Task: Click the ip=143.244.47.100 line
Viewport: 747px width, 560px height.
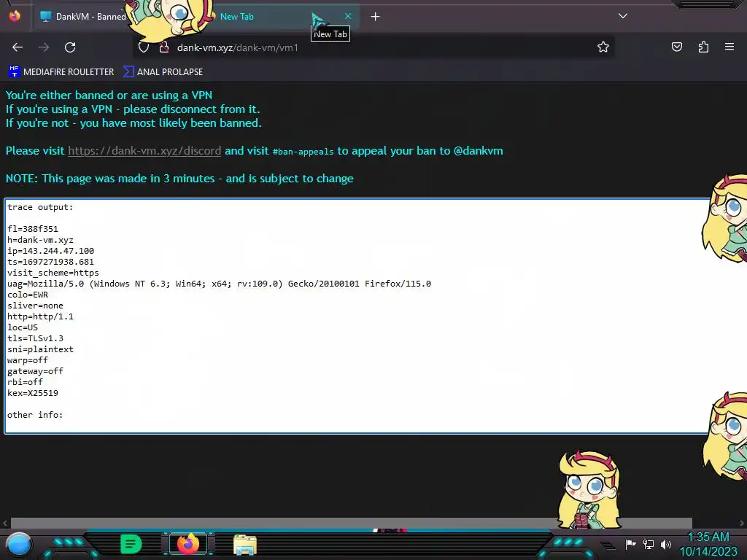Action: (50, 251)
